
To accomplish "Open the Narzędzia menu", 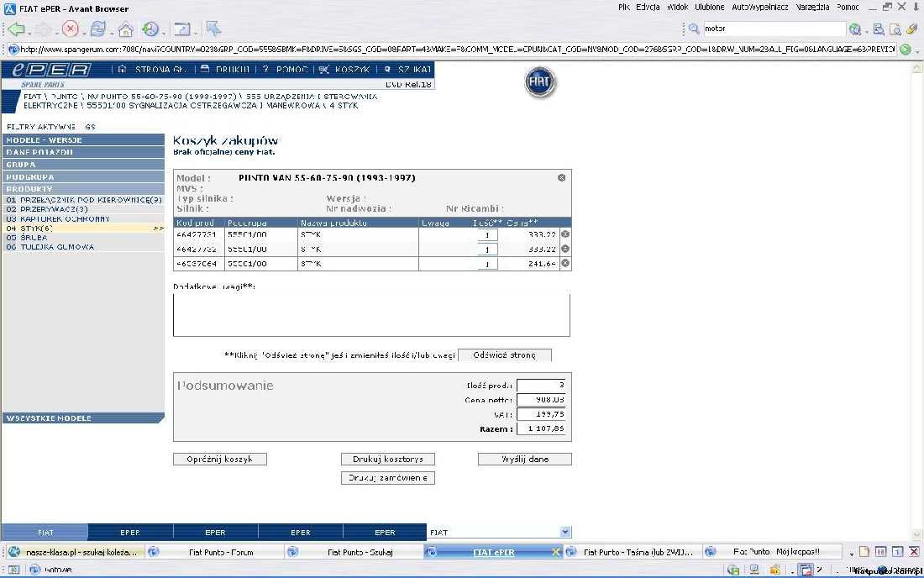I will [812, 7].
